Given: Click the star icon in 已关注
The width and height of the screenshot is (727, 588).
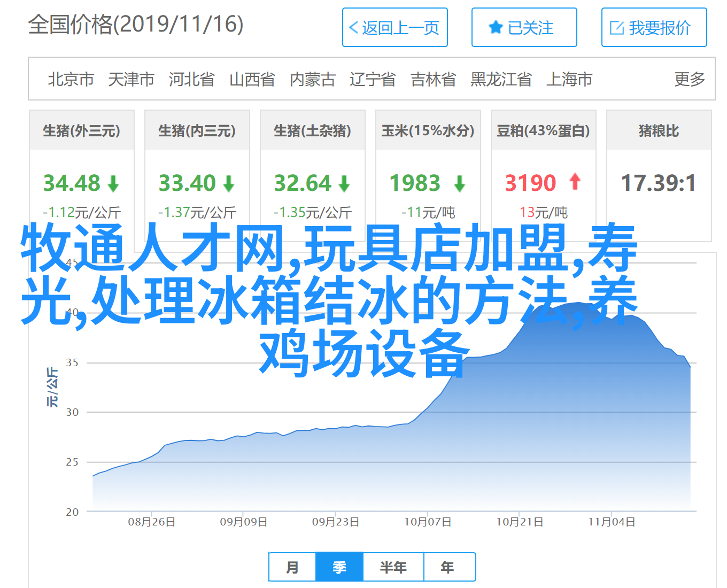Looking at the screenshot, I should coord(496,27).
